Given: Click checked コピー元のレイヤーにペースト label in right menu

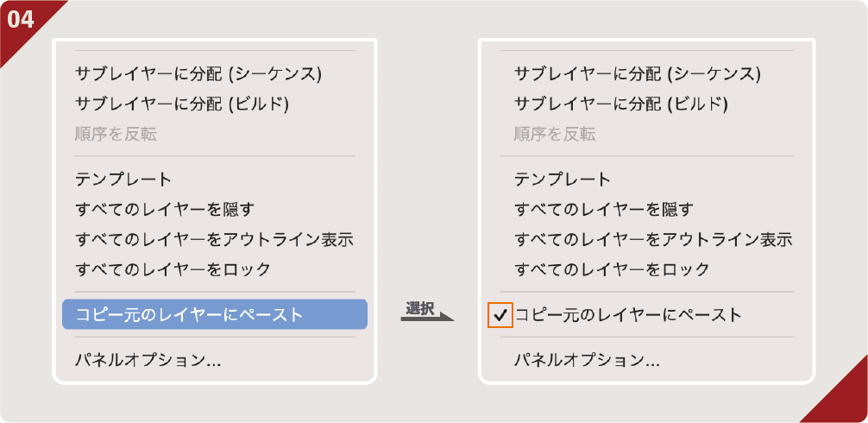Looking at the screenshot, I should [x=628, y=315].
